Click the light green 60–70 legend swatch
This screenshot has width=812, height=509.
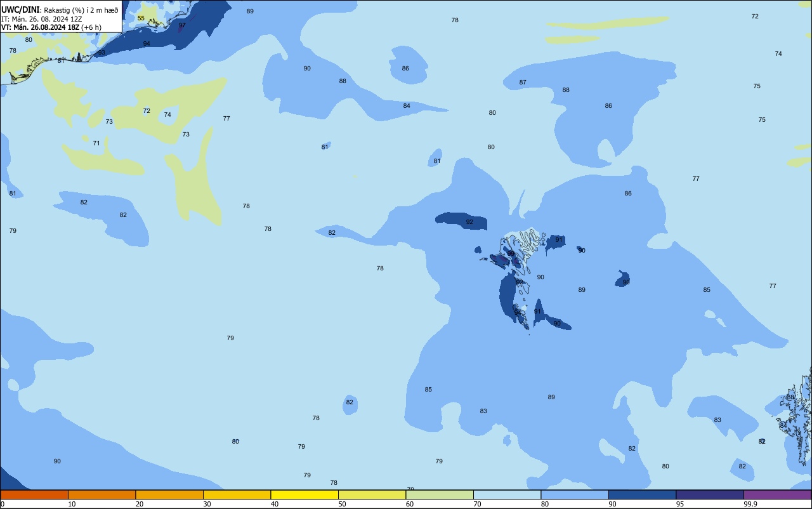440,494
